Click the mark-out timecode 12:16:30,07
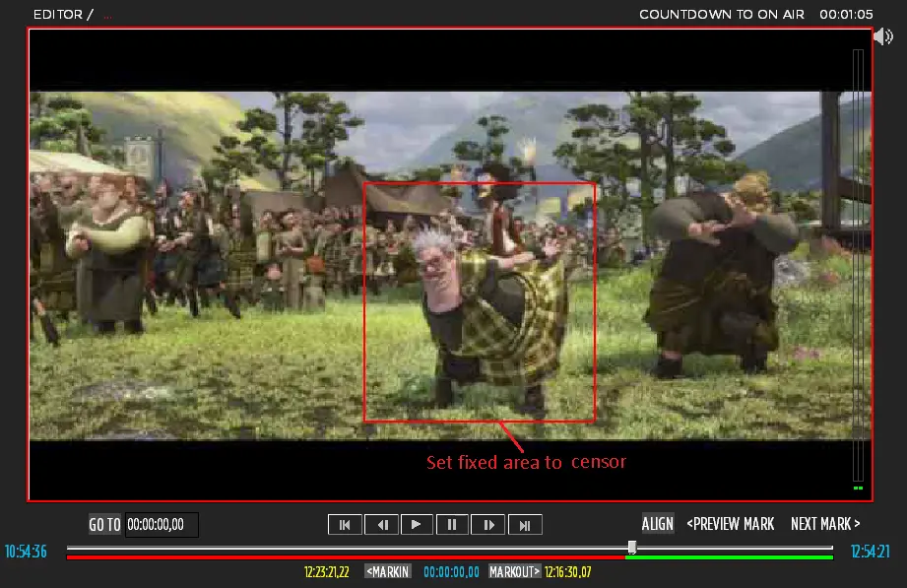This screenshot has height=588, width=907. [568, 572]
